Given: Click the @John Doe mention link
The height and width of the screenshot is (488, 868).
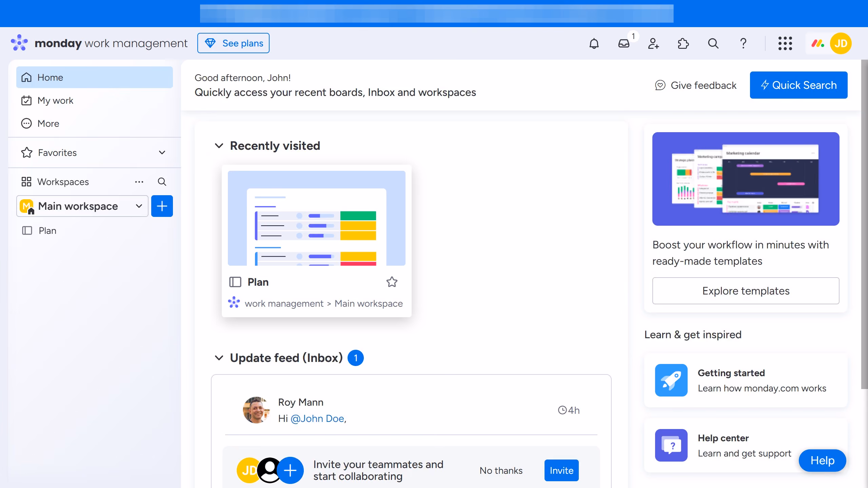Looking at the screenshot, I should point(317,419).
